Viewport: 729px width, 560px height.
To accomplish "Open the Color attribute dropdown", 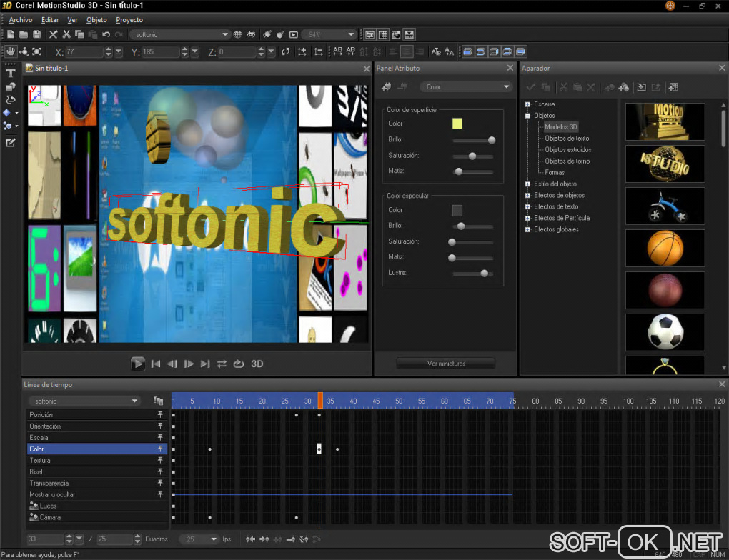I will [467, 87].
